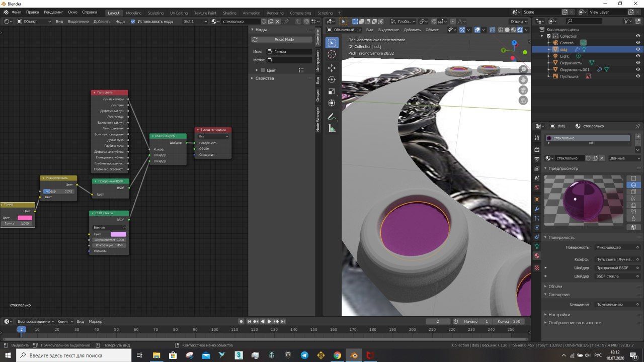Open the Material properties tab icon

click(x=537, y=256)
